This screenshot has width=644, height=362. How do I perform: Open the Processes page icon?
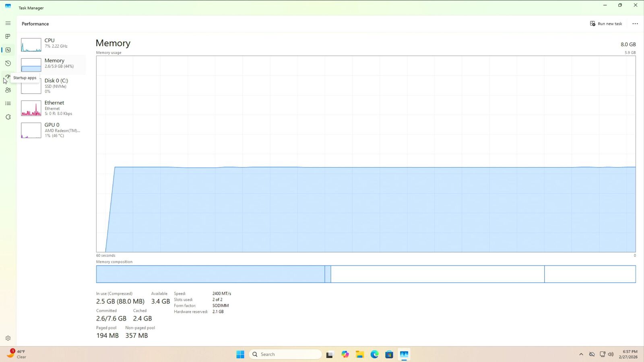tap(8, 36)
